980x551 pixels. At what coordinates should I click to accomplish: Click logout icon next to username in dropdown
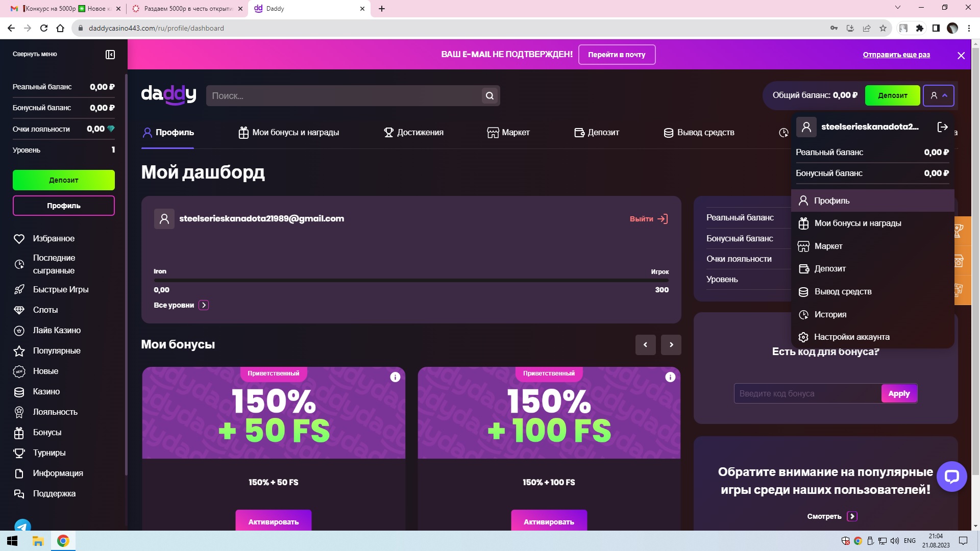tap(943, 127)
